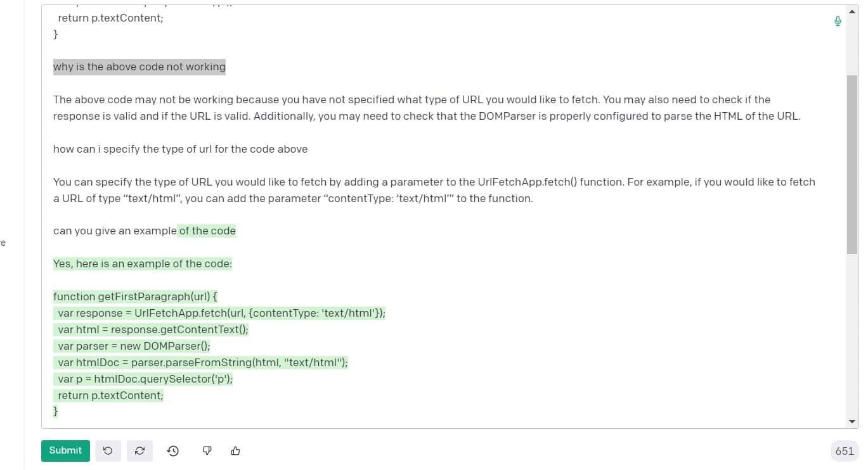Viewport: 868px width, 470px height.
Task: Click the highlighted 'of the code' phrase
Action: 207,231
